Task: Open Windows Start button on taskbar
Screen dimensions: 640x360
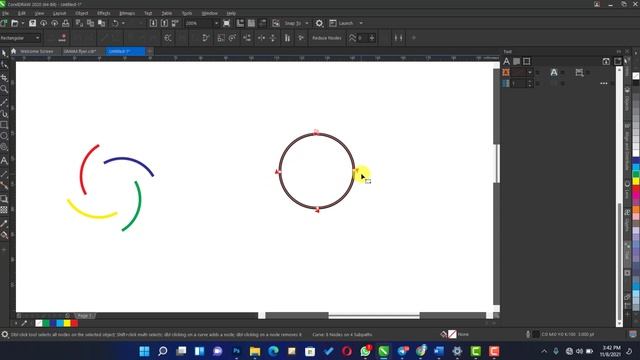Action: tap(144, 351)
